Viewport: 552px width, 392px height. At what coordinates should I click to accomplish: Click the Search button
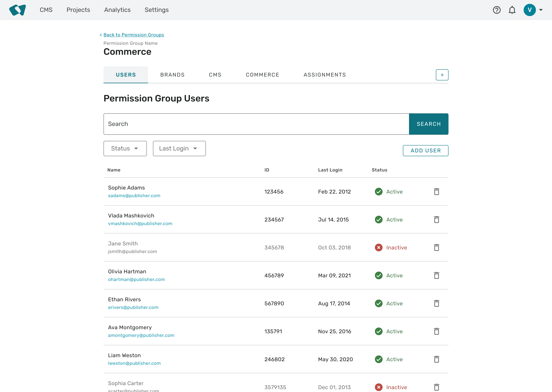click(x=429, y=124)
